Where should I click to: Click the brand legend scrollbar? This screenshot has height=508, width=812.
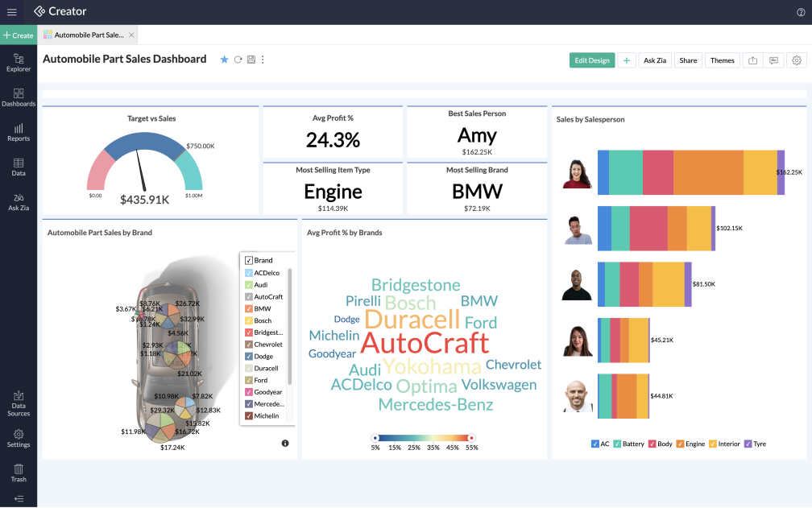click(x=289, y=326)
